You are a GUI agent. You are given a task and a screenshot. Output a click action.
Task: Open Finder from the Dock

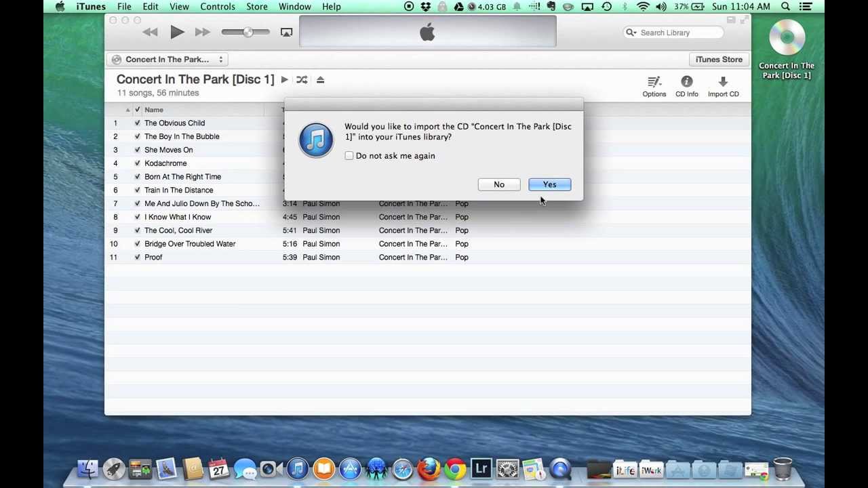point(87,468)
